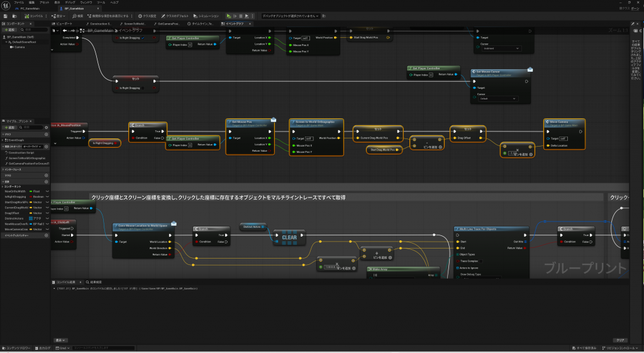Open クラスのデフォルト (class defaults)
Viewport: 644px width, 353px height.
point(175,16)
